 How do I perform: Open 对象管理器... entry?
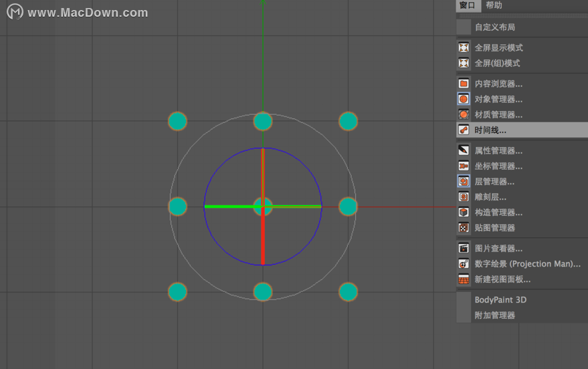click(x=498, y=100)
